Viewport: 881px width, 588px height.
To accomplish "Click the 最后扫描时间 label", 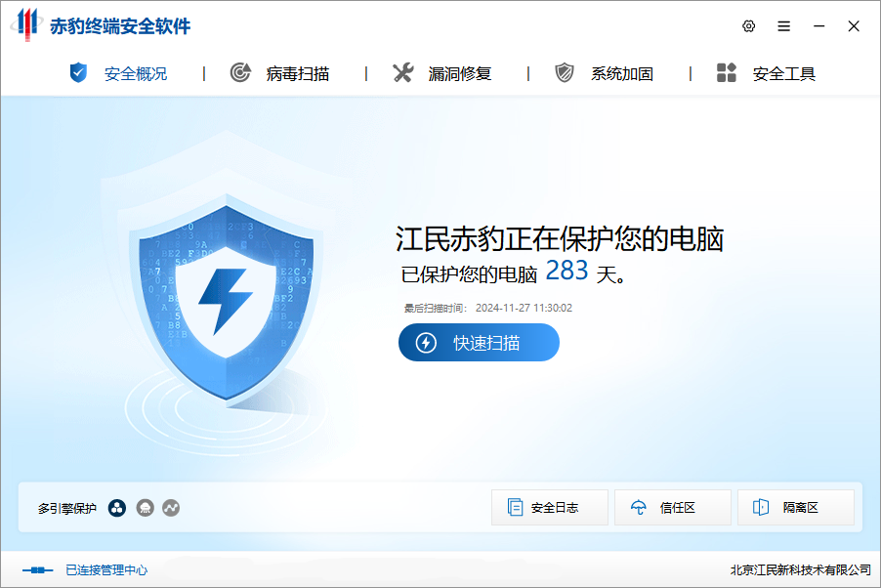I will click(436, 308).
